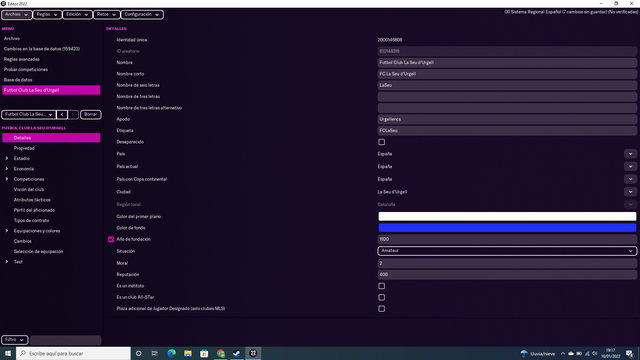Open Tipos de contrato section
The image size is (640, 360).
(31, 220)
